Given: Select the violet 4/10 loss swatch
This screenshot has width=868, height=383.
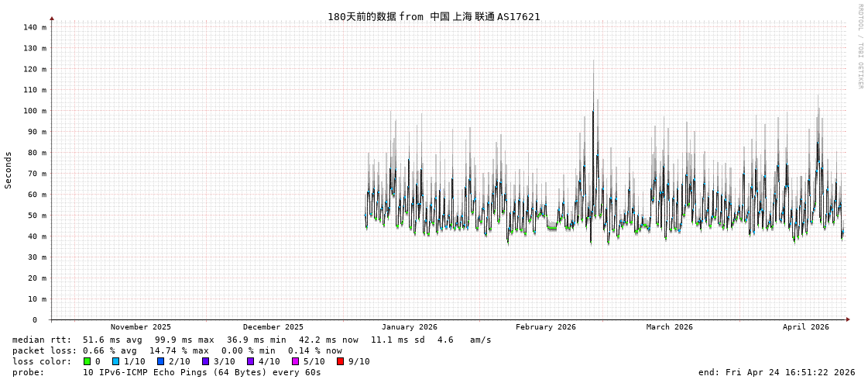Looking at the screenshot, I should 250,361.
